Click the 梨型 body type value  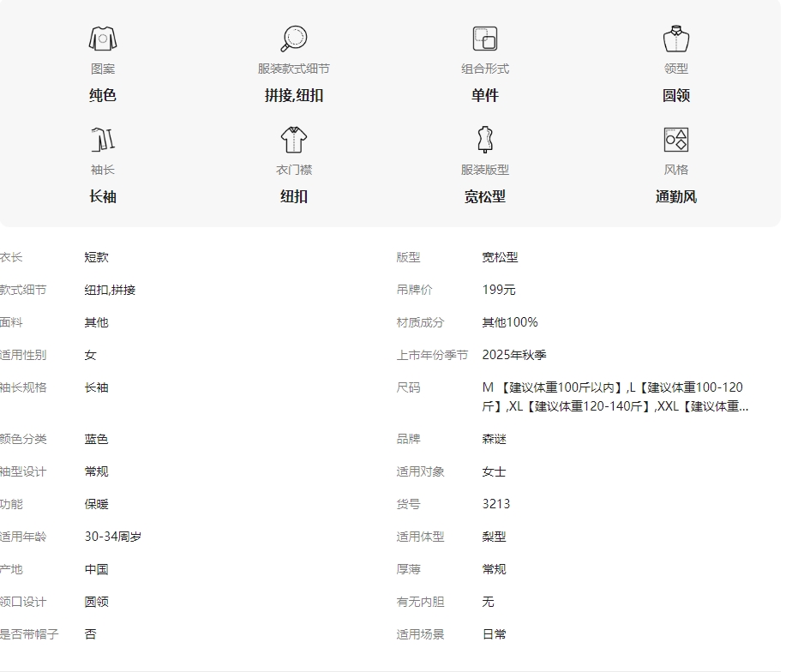[x=495, y=537]
